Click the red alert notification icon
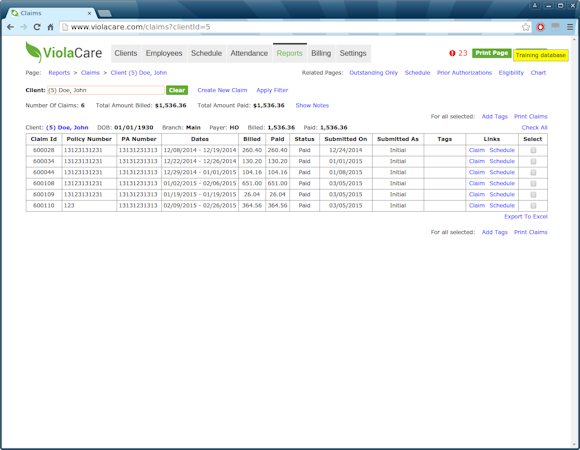Screen dimensions: 580x450 452,53
